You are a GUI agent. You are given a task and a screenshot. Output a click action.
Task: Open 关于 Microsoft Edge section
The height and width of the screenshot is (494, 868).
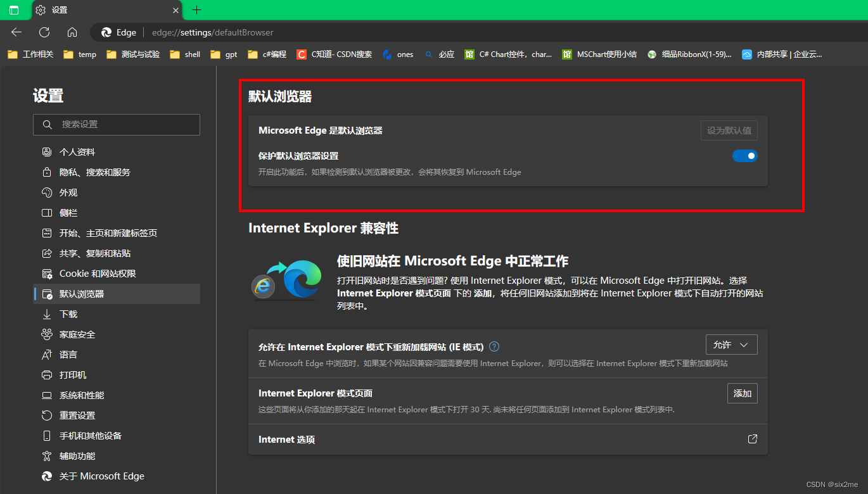[x=117, y=476]
